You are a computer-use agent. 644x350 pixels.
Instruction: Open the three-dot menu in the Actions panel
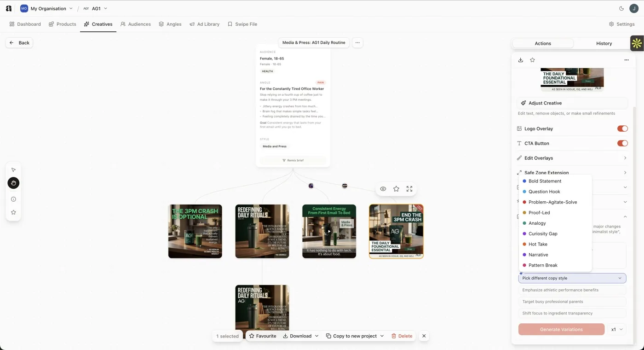click(x=627, y=60)
